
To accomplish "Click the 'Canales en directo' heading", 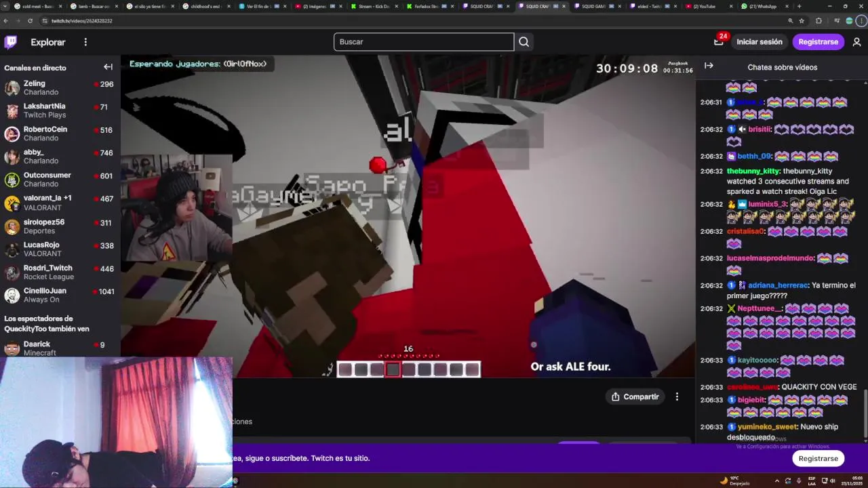I will (35, 68).
